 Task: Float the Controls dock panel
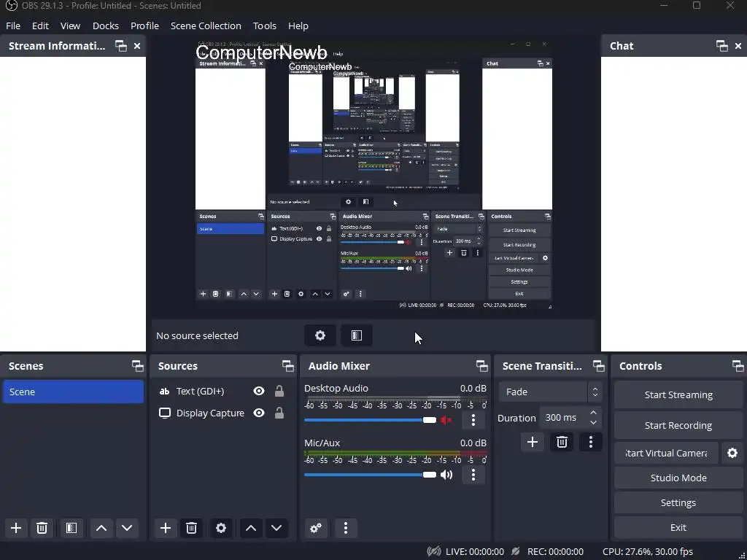(x=738, y=366)
